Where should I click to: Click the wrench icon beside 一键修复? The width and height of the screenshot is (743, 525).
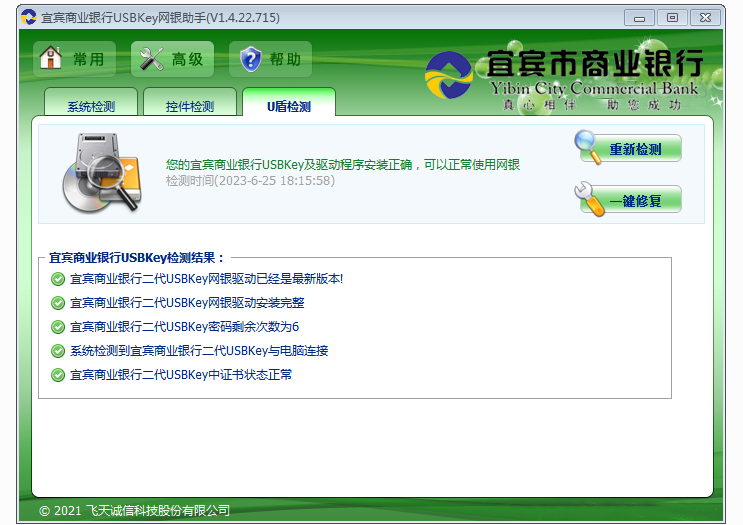tap(590, 198)
